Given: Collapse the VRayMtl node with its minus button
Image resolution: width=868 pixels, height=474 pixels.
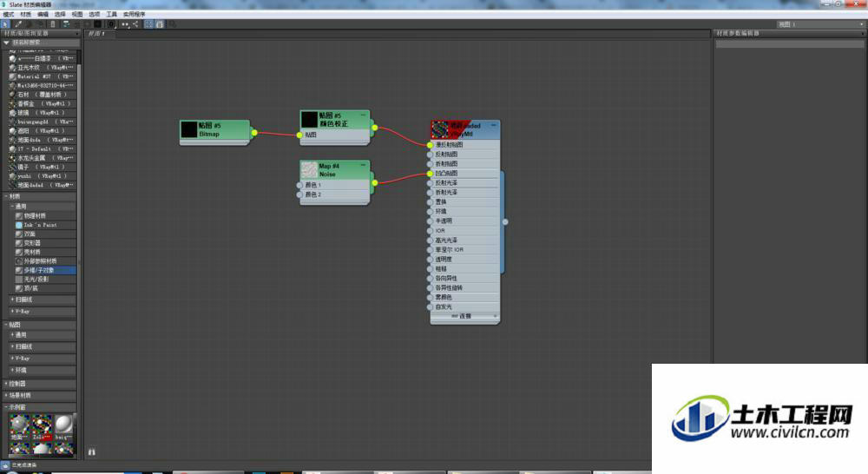Looking at the screenshot, I should (x=493, y=125).
